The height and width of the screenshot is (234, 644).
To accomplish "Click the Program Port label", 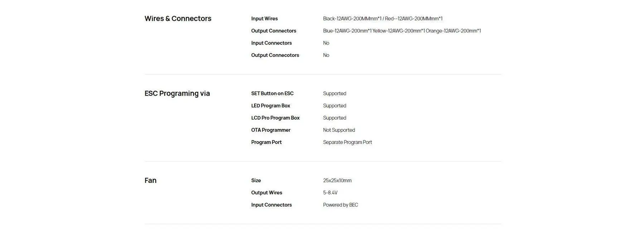I will tap(266, 142).
